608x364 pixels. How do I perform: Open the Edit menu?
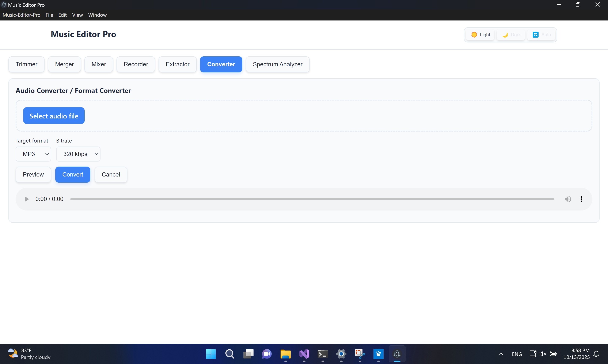[62, 15]
